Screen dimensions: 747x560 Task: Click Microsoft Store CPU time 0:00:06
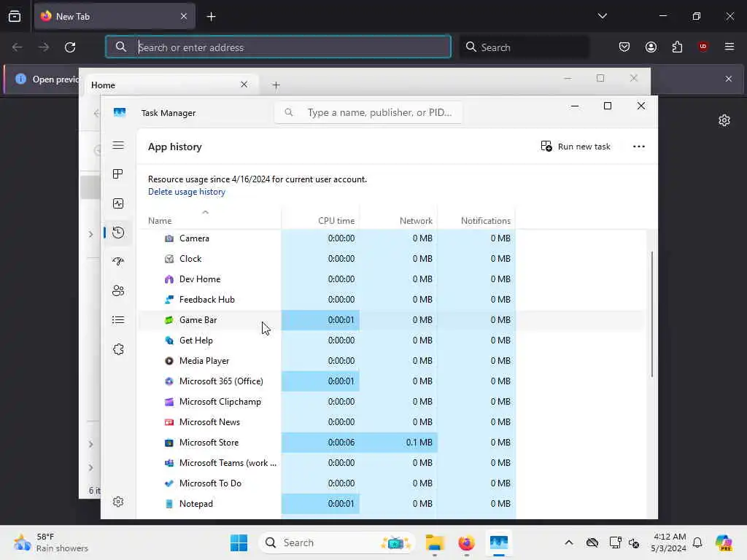pyautogui.click(x=320, y=443)
